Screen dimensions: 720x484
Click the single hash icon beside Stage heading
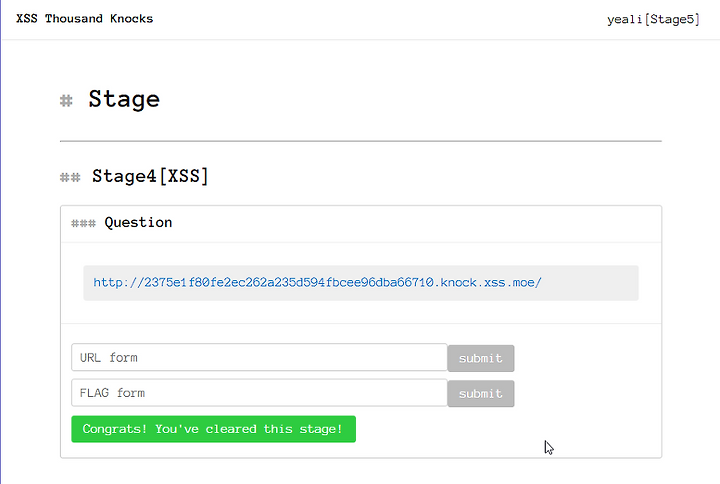[66, 101]
